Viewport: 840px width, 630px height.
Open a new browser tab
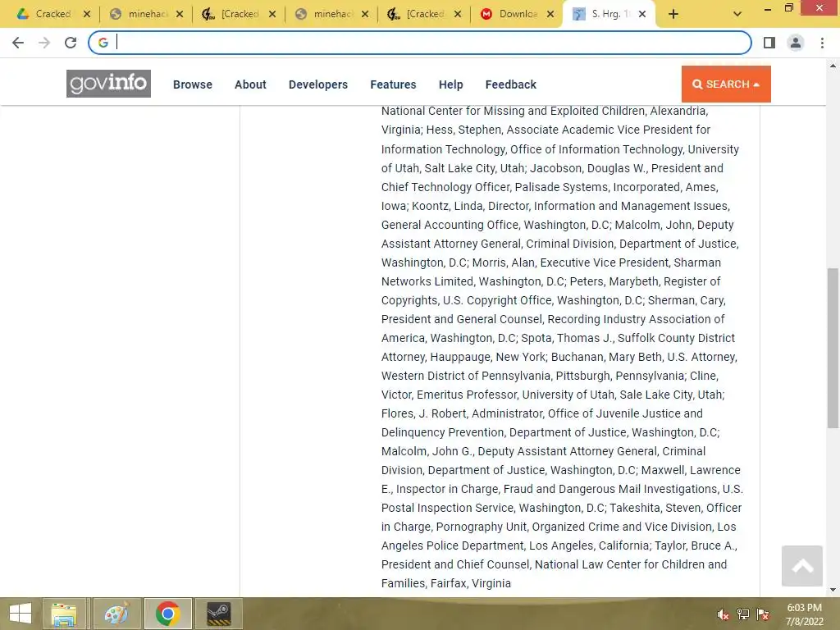click(673, 15)
